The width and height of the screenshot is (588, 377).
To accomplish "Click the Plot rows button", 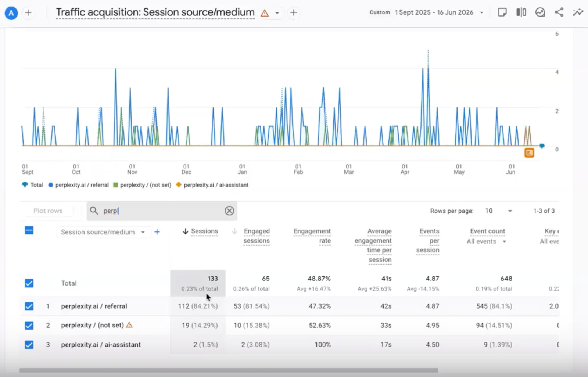I will (48, 211).
